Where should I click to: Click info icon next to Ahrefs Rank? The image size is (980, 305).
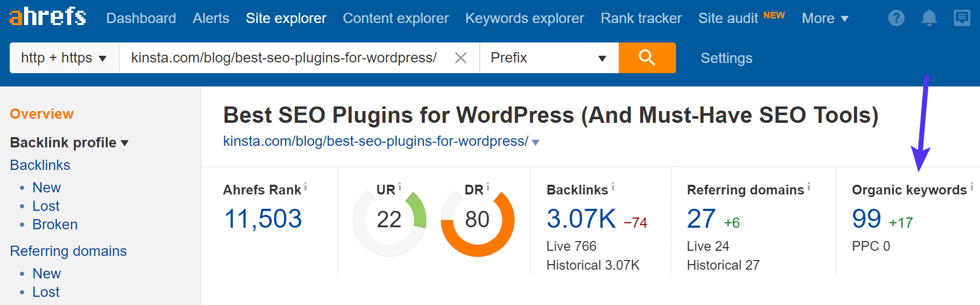(x=305, y=187)
